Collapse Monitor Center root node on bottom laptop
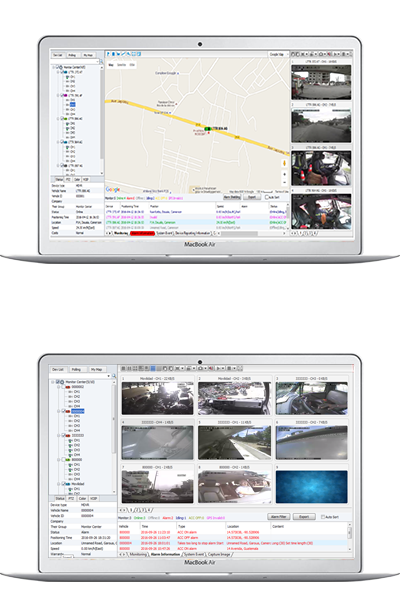 click(52, 382)
